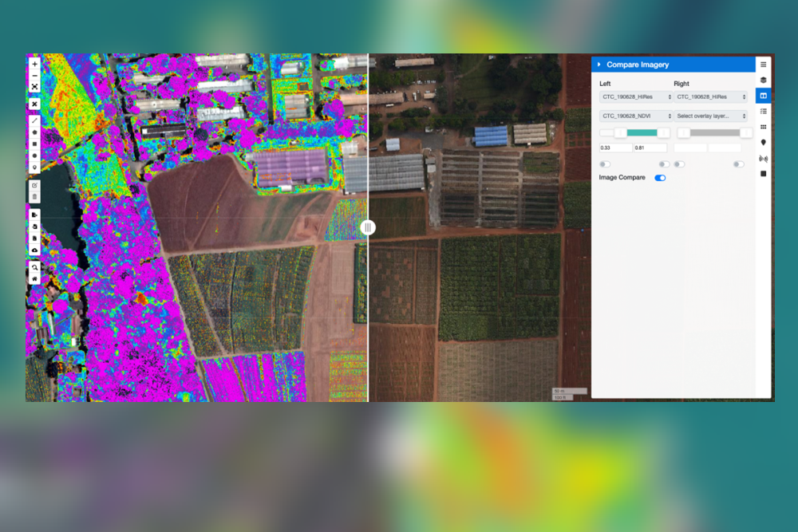Collapse the Compare Imagery panel arrow
The width and height of the screenshot is (798, 532).
599,65
